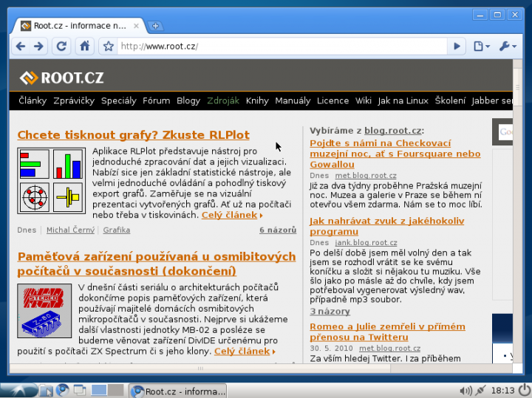Click the horizontal scrollbar handle
Image resolution: width=532 pixels, height=398 pixels.
tap(200, 368)
